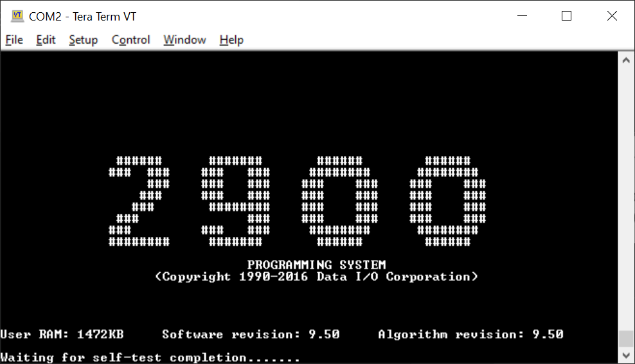The height and width of the screenshot is (364, 635).
Task: Open the Setup menu
Action: [84, 40]
